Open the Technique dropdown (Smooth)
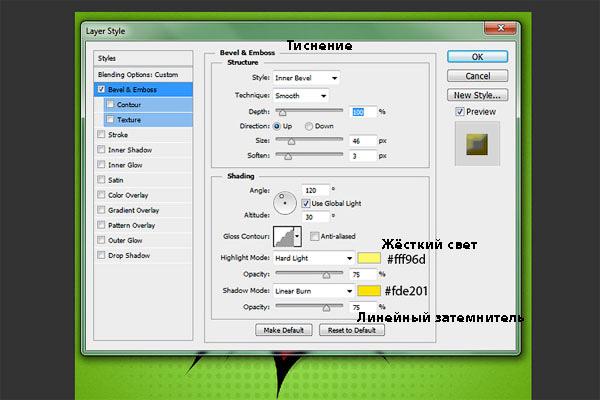Viewport: 600px width, 400px height. pyautogui.click(x=301, y=96)
